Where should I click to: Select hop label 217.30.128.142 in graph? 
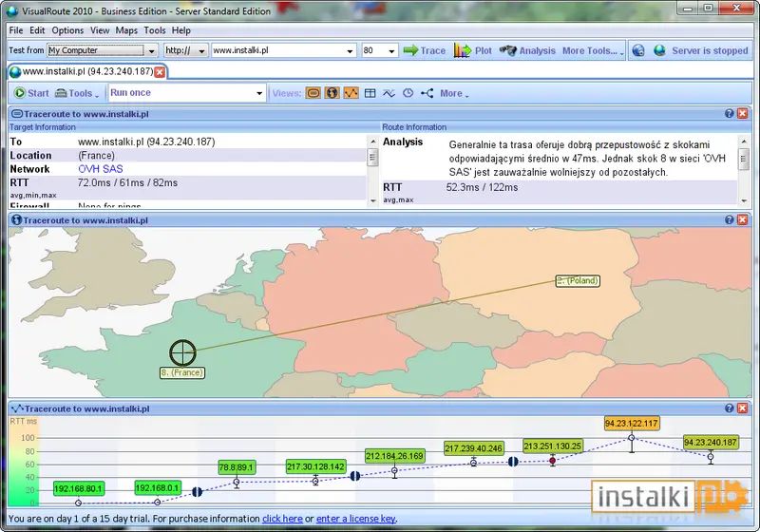coord(315,466)
